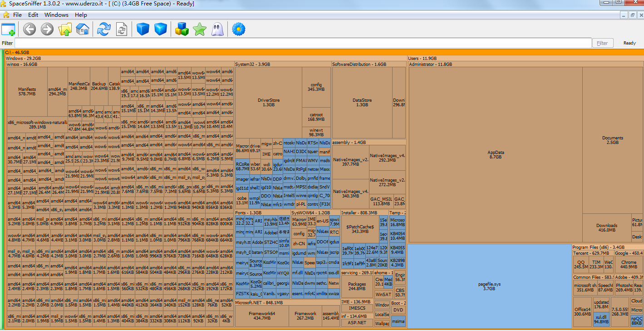Select the pagefile.sys 3.7GB block
Viewport: 644px width, 331px height.
tap(489, 286)
